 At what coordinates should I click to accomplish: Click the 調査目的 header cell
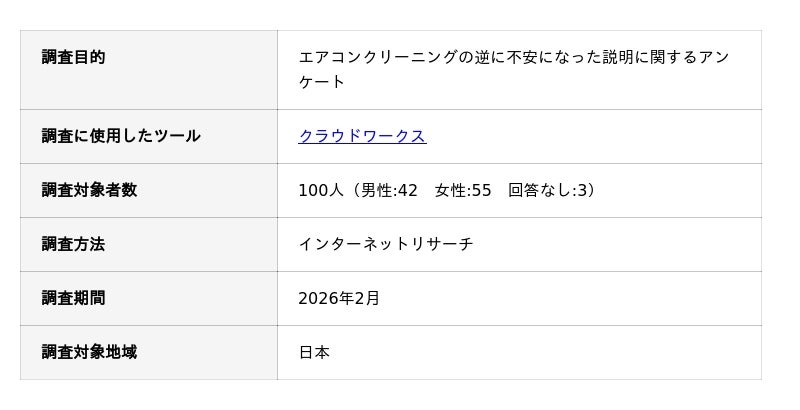tap(73, 57)
